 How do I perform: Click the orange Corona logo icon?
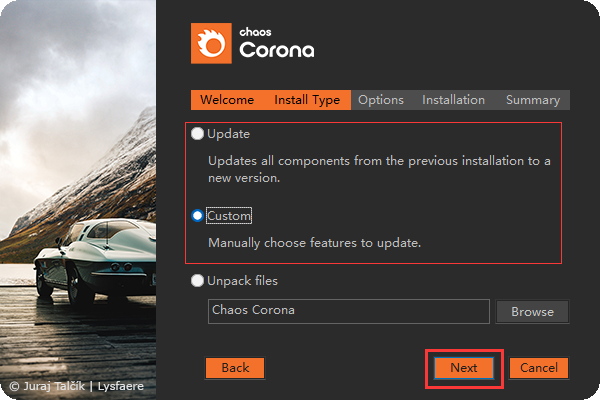point(211,43)
